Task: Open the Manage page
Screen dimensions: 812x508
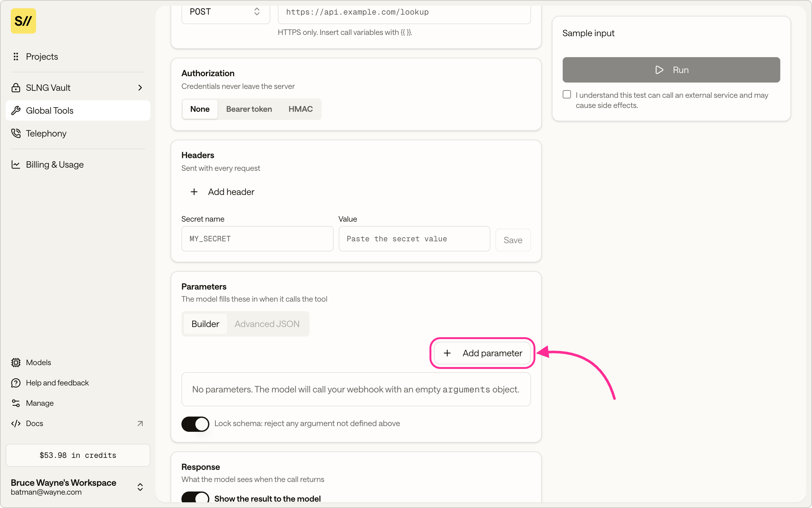Action: (x=78, y=403)
